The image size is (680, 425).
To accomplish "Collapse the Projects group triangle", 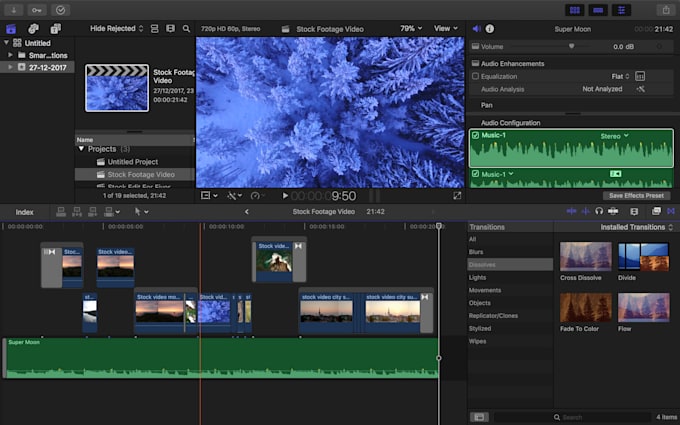I will pos(81,149).
